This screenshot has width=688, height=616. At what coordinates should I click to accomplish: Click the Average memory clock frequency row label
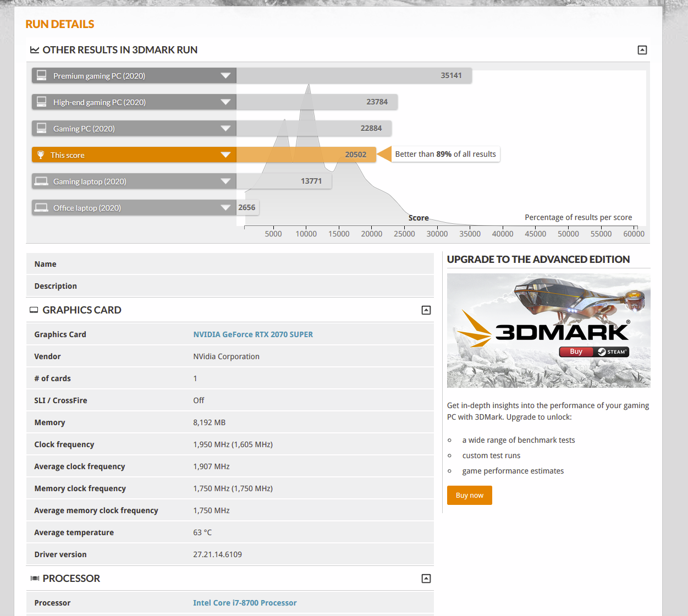[x=96, y=510]
